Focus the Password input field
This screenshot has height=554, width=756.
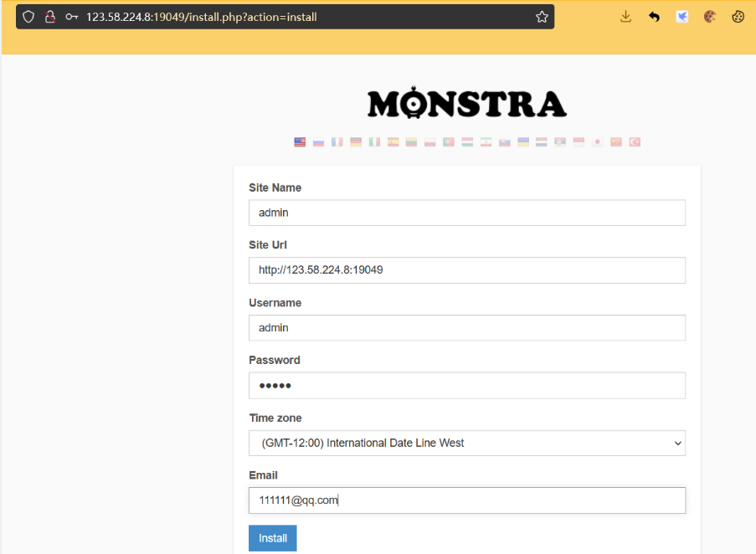click(x=466, y=386)
